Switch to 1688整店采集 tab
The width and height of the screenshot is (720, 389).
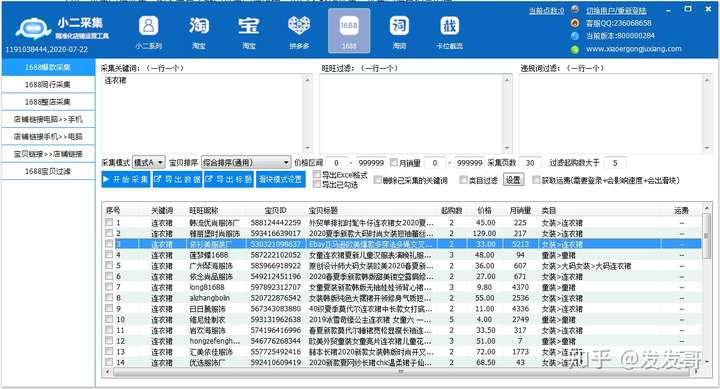point(48,102)
